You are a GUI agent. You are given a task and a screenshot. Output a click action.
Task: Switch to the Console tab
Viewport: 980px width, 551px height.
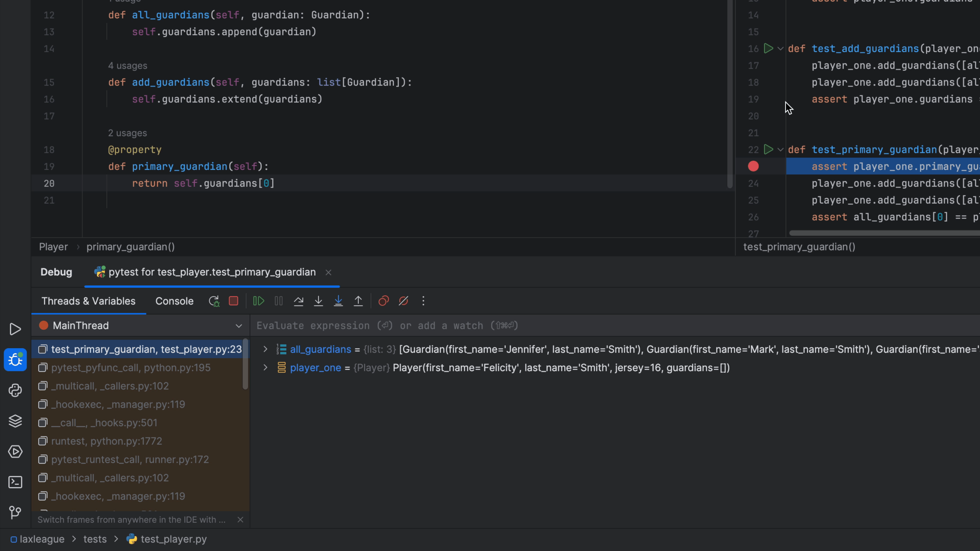tap(174, 301)
